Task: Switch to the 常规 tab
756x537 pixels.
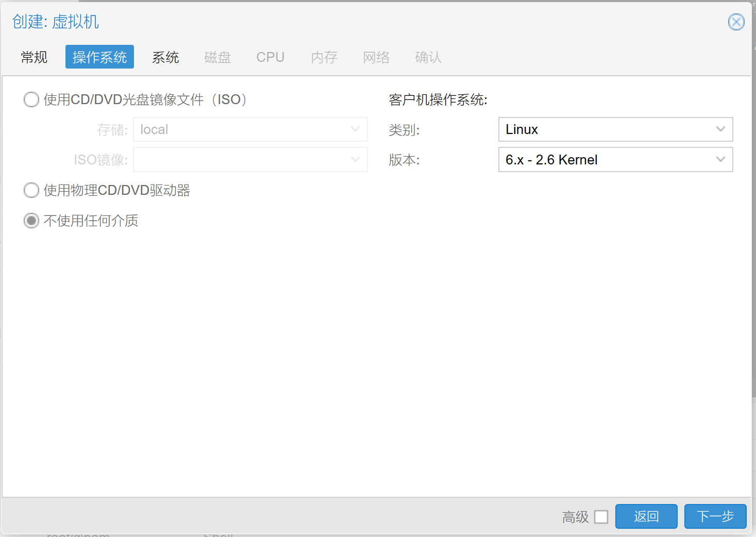Action: [34, 57]
